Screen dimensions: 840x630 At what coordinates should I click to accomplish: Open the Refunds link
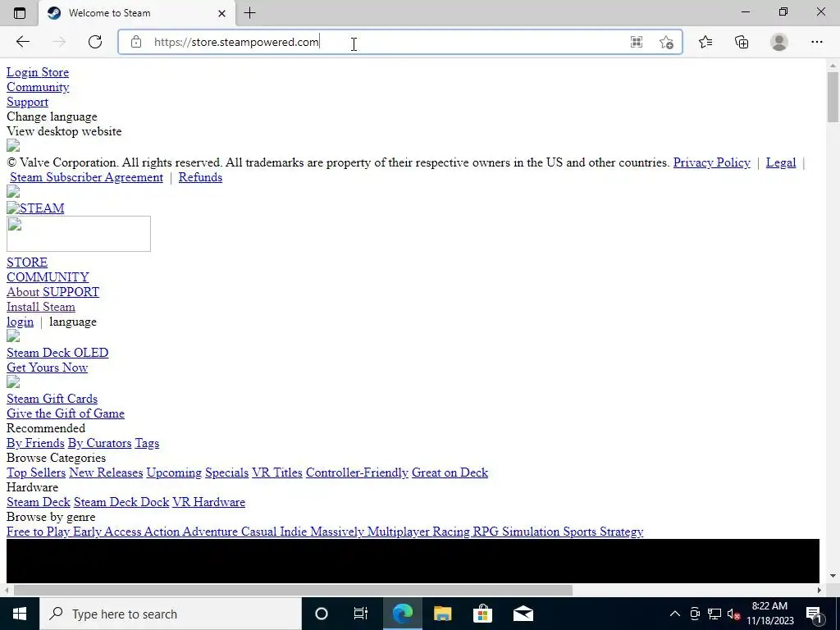click(200, 177)
